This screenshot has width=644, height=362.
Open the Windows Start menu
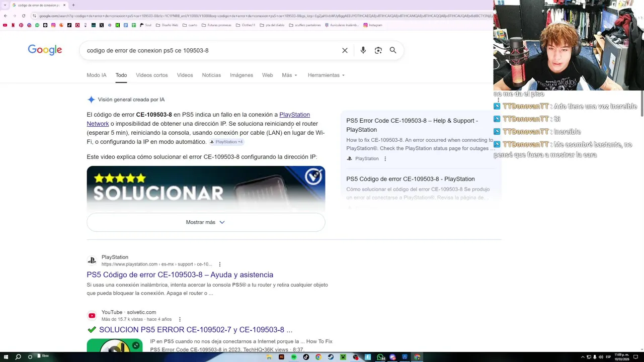(x=5, y=357)
